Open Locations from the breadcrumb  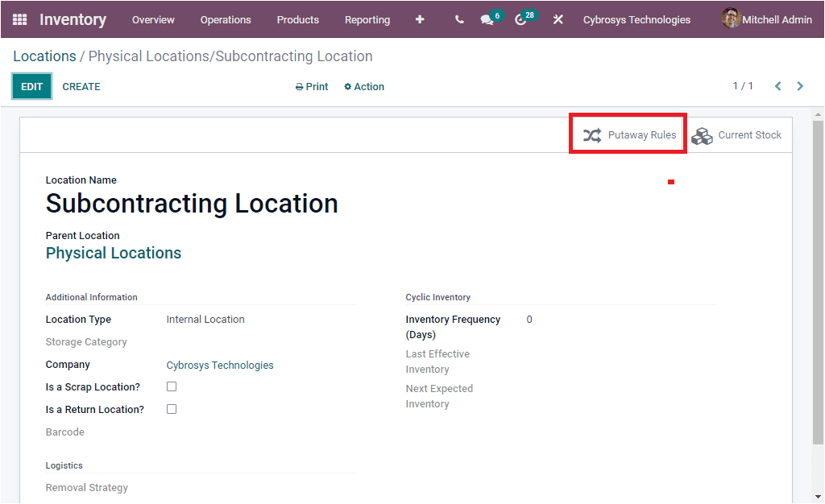(x=44, y=56)
